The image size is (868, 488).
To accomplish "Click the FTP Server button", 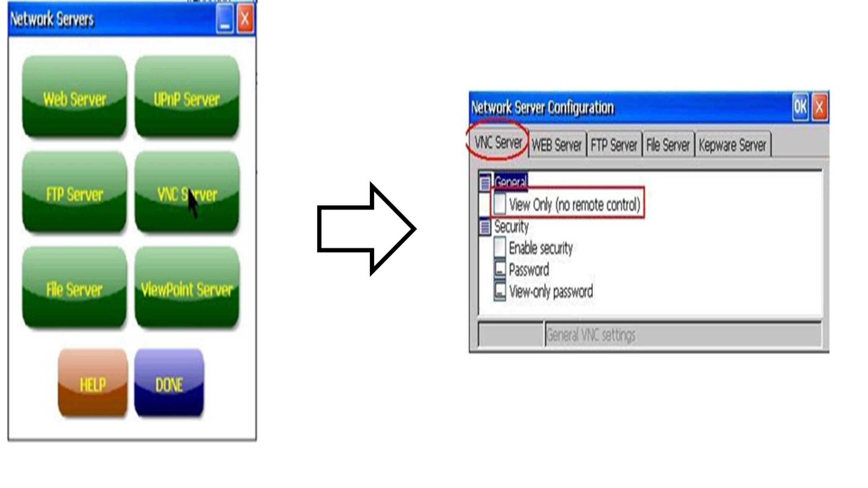I will pos(75,194).
